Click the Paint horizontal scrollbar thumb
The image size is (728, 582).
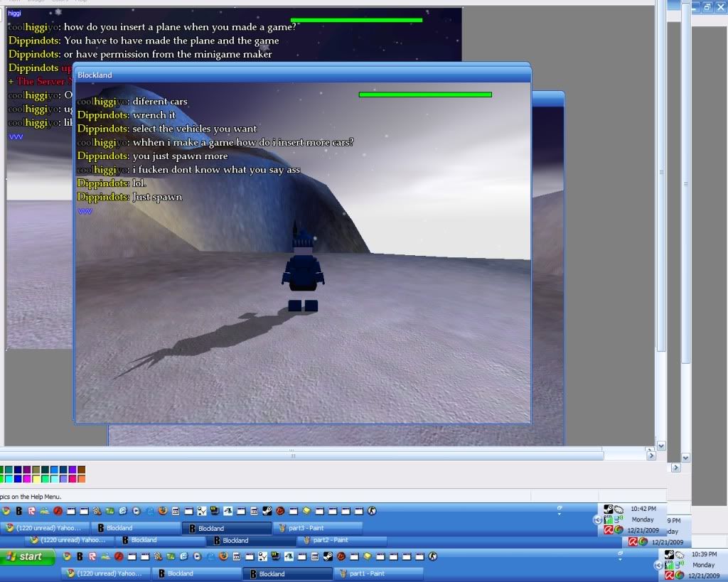pyautogui.click(x=301, y=456)
